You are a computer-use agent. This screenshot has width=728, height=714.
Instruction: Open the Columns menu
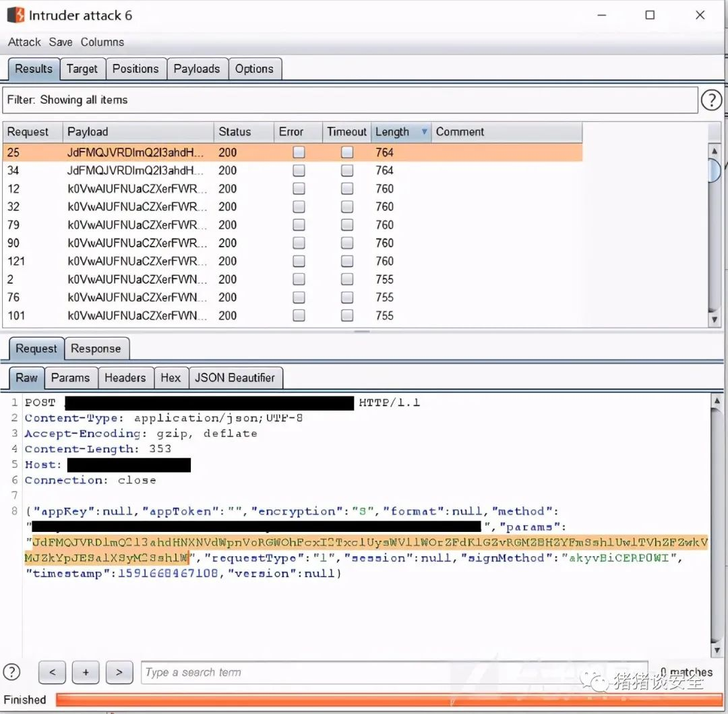pyautogui.click(x=102, y=42)
